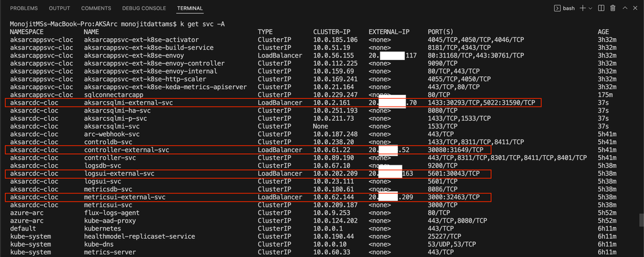Click cluster IP '10.0.2.161'
Screen dimensions: 644x257
tap(331, 103)
